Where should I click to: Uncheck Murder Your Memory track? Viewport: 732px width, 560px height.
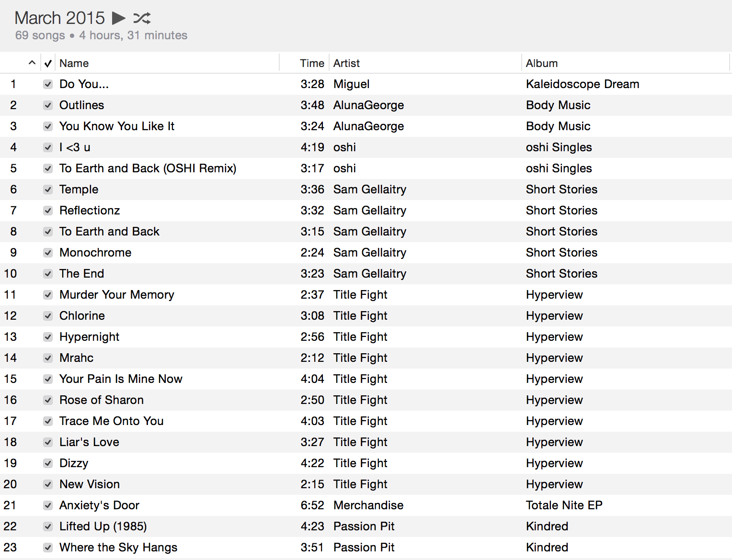coord(48,295)
